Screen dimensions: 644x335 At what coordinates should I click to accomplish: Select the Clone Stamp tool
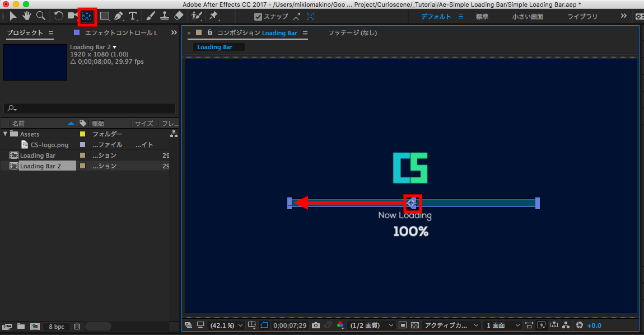click(x=165, y=16)
